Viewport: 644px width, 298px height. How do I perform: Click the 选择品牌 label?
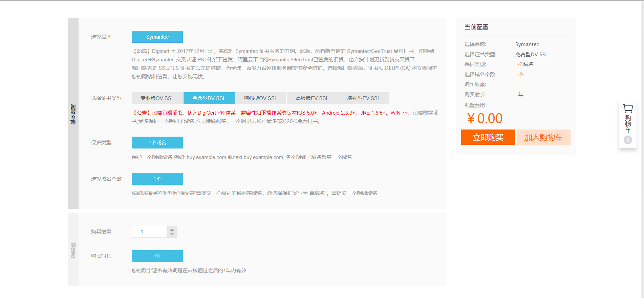pyautogui.click(x=101, y=37)
